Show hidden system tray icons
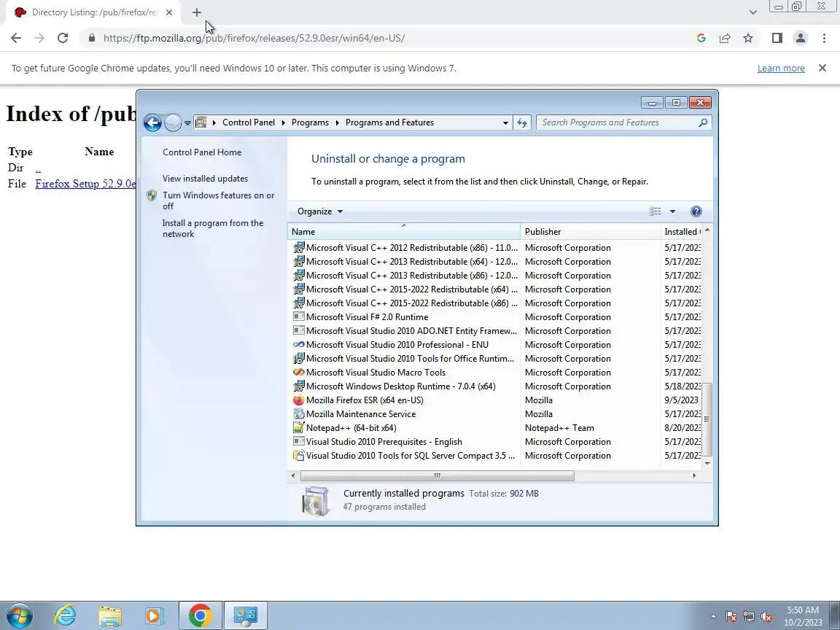The width and height of the screenshot is (840, 630). pos(713,617)
